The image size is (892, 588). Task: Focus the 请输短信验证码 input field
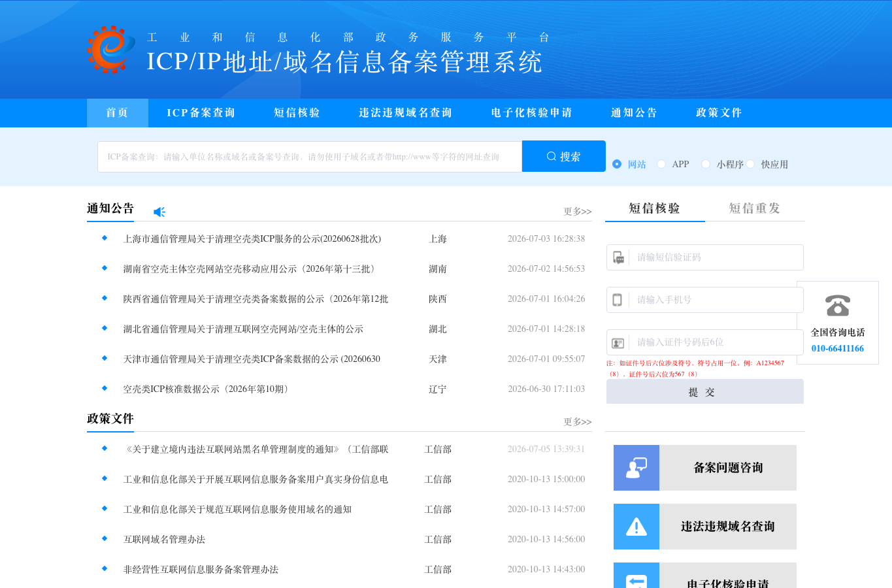coord(705,257)
